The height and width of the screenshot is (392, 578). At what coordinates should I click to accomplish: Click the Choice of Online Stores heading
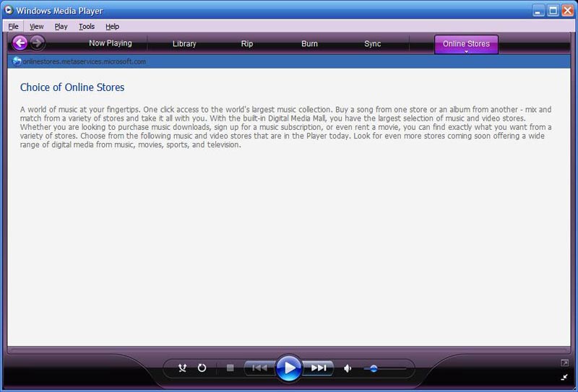tap(72, 87)
